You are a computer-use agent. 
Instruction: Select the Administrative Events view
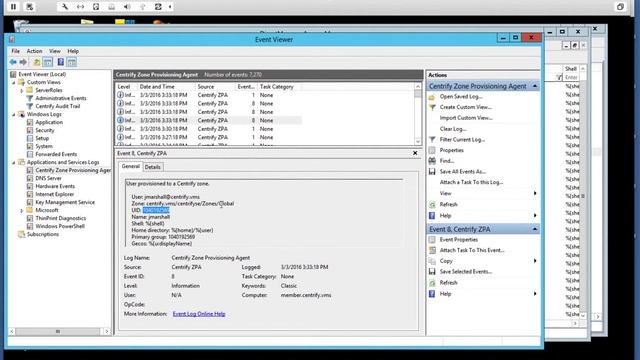pos(61,98)
